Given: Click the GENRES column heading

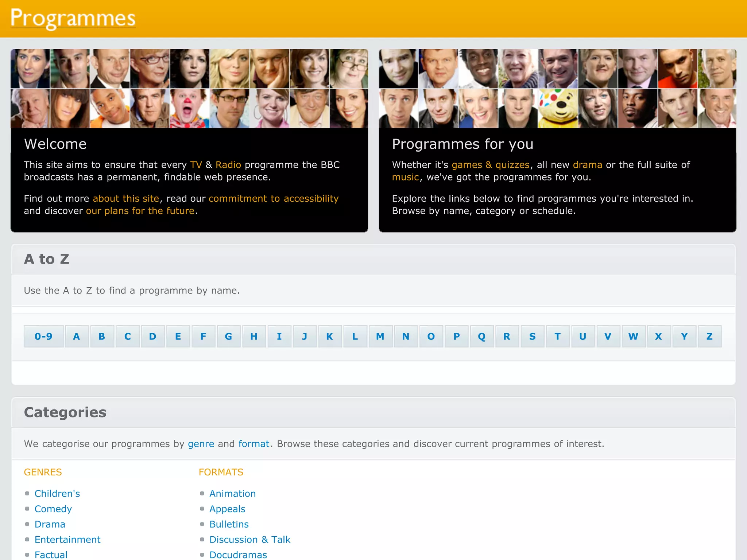Looking at the screenshot, I should (x=43, y=472).
